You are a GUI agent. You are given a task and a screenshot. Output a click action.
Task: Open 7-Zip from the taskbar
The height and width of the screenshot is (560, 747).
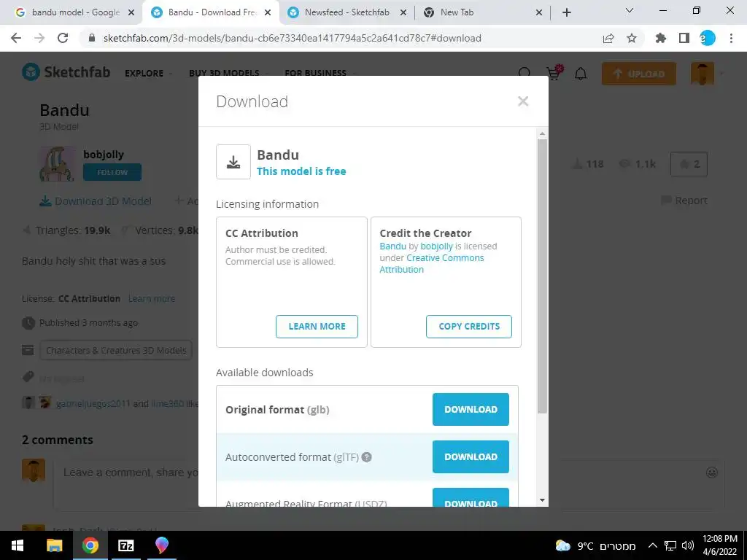(x=125, y=545)
